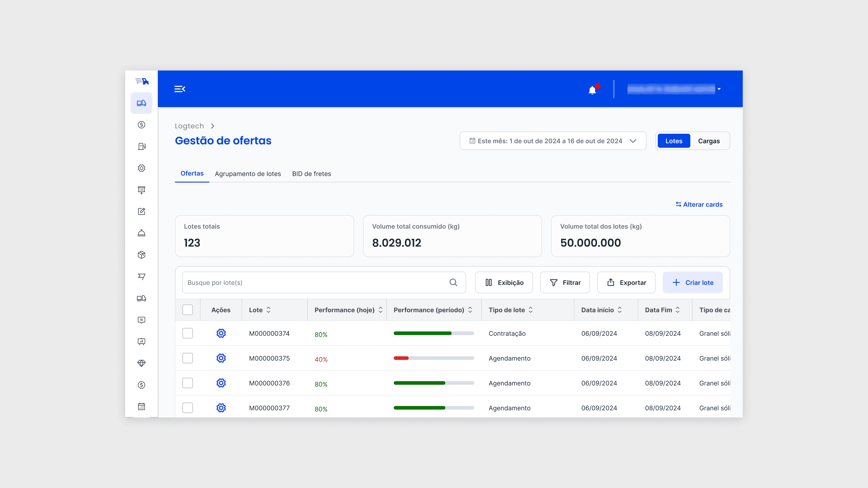Click the Criar lote button

click(x=692, y=283)
